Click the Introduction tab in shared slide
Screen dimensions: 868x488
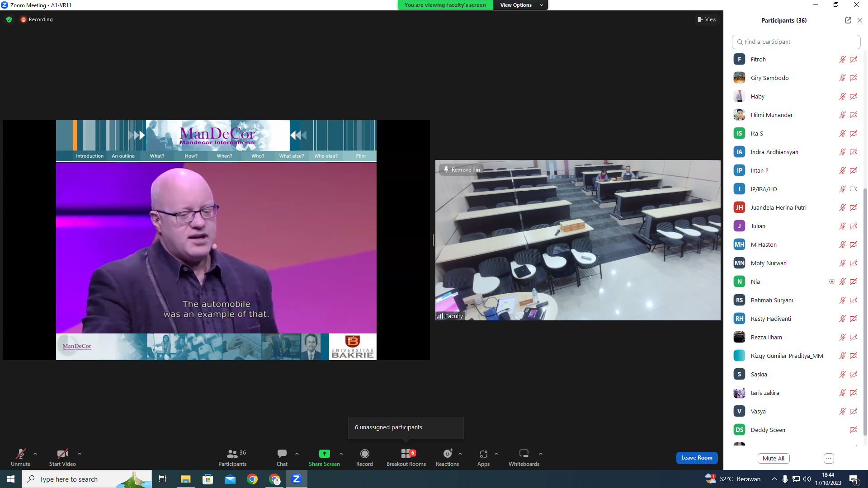click(x=90, y=156)
